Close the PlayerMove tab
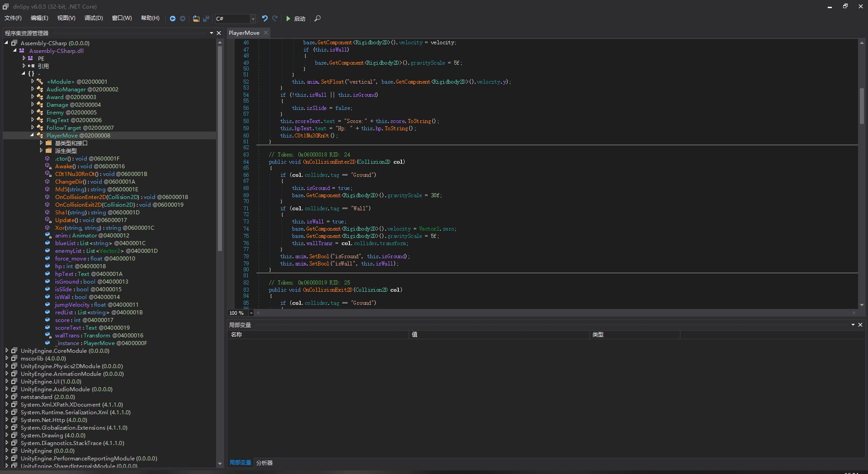 (x=266, y=33)
